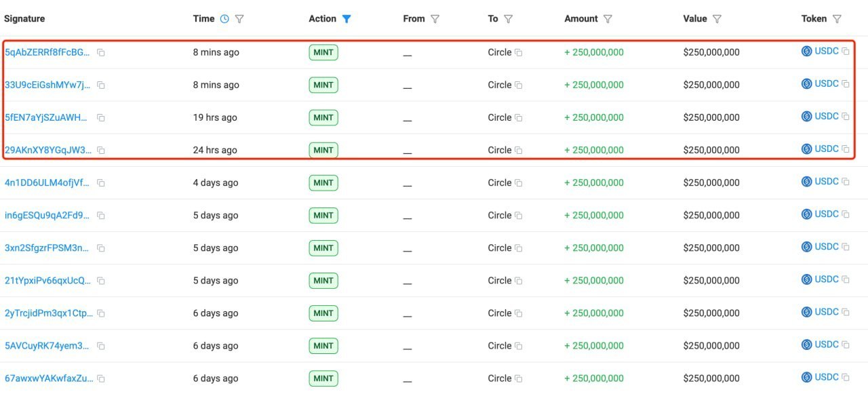The width and height of the screenshot is (868, 394).
Task: Copy USDC token address in first row
Action: coord(846,52)
